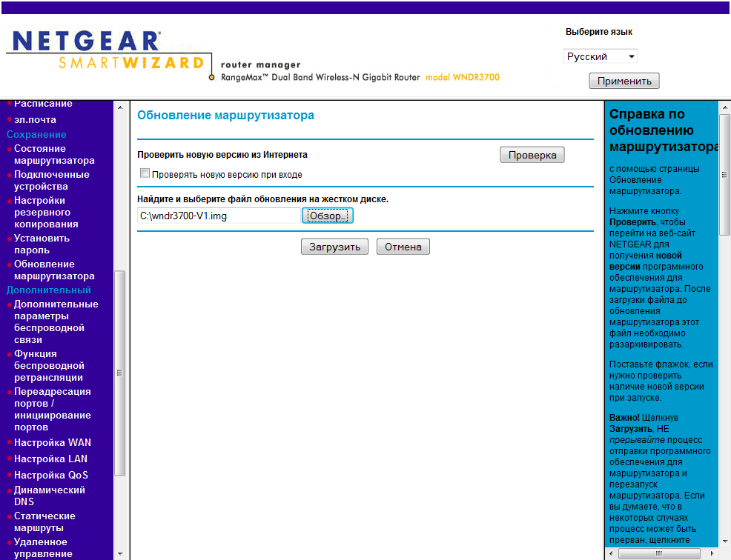The image size is (731, 560).
Task: Open Настройка QoS sidebar link
Action: click(x=51, y=476)
